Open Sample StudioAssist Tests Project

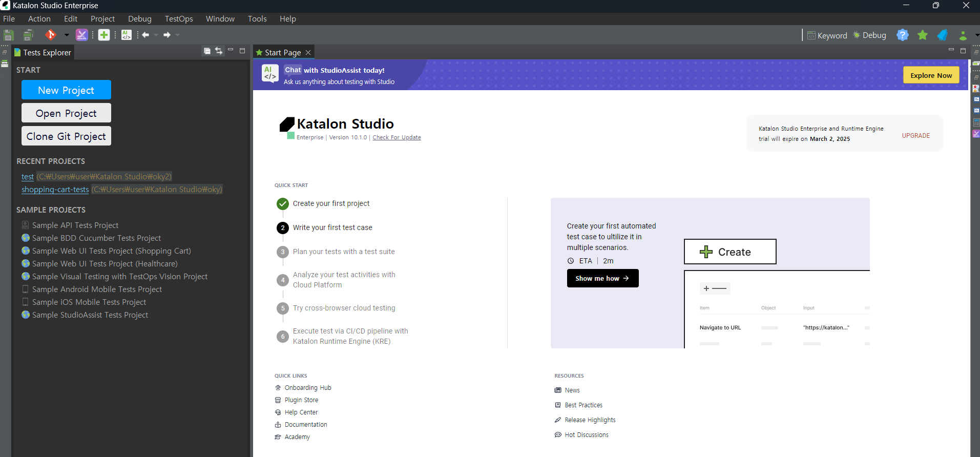point(90,315)
